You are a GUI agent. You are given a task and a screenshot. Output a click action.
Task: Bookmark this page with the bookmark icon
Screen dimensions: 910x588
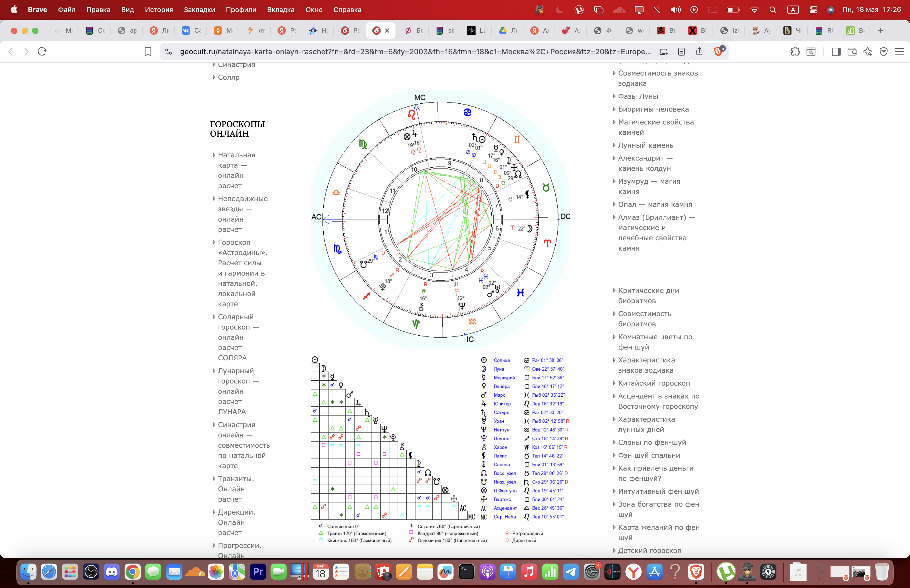[x=148, y=52]
